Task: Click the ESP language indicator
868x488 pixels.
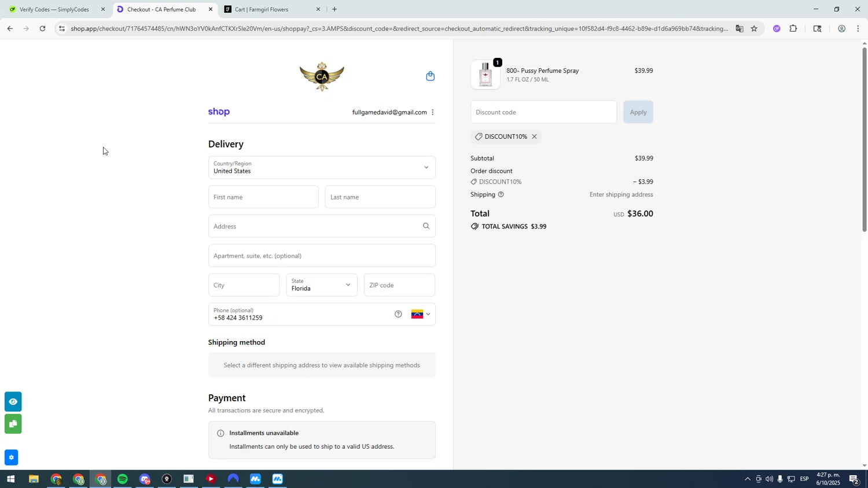Action: (804, 479)
